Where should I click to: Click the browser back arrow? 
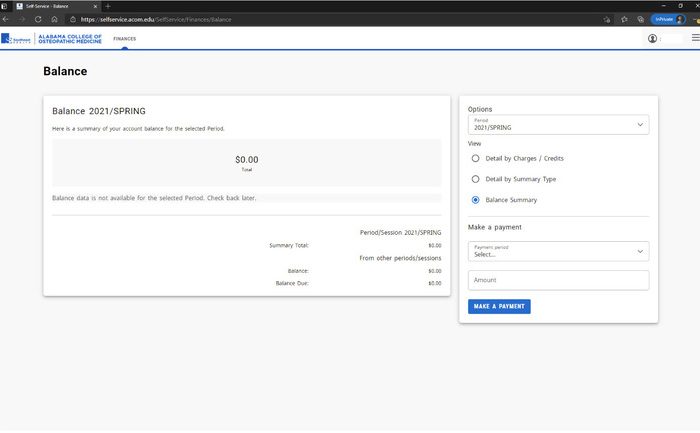[7, 19]
